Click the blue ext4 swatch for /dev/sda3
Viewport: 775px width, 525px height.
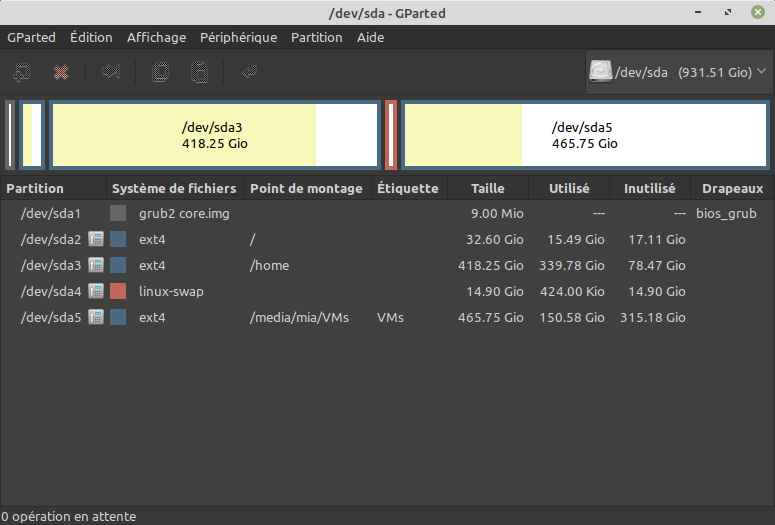click(x=118, y=265)
